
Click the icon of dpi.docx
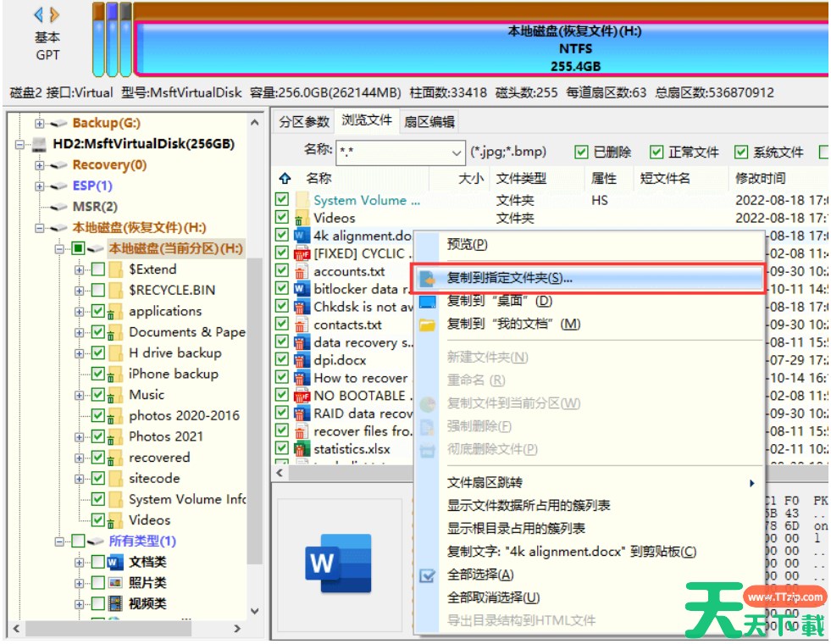click(x=302, y=360)
